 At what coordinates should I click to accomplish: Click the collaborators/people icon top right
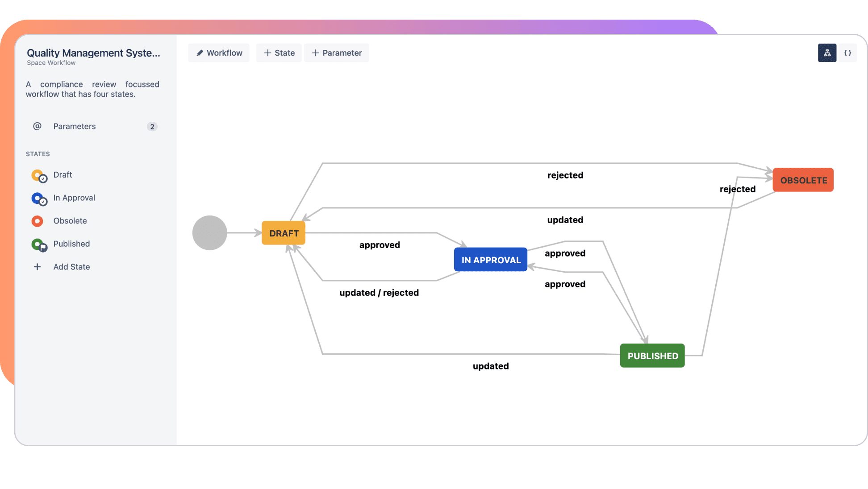827,53
